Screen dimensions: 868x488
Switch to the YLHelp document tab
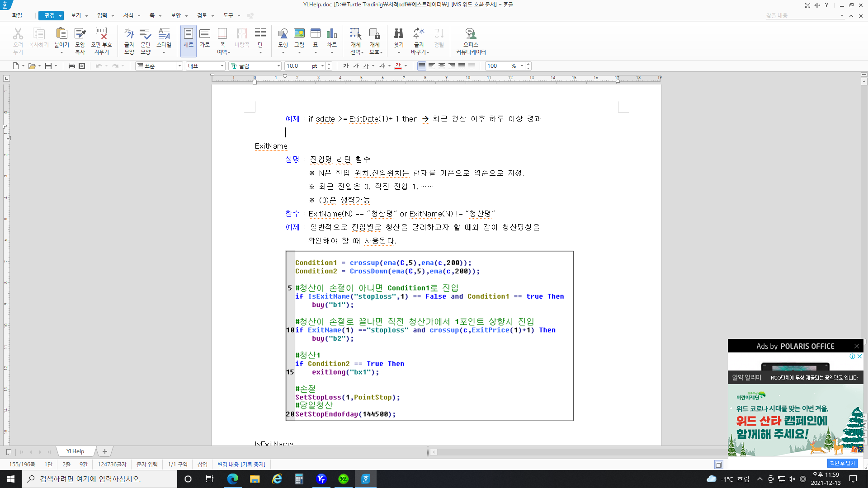pos(75,451)
